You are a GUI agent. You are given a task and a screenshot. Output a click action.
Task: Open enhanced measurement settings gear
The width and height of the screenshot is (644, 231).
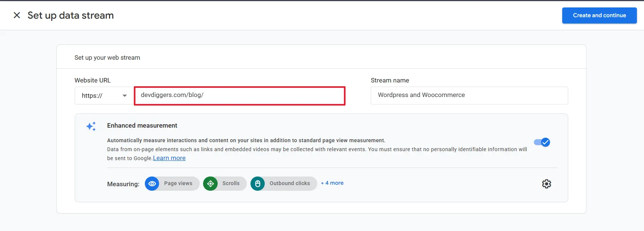click(x=547, y=184)
